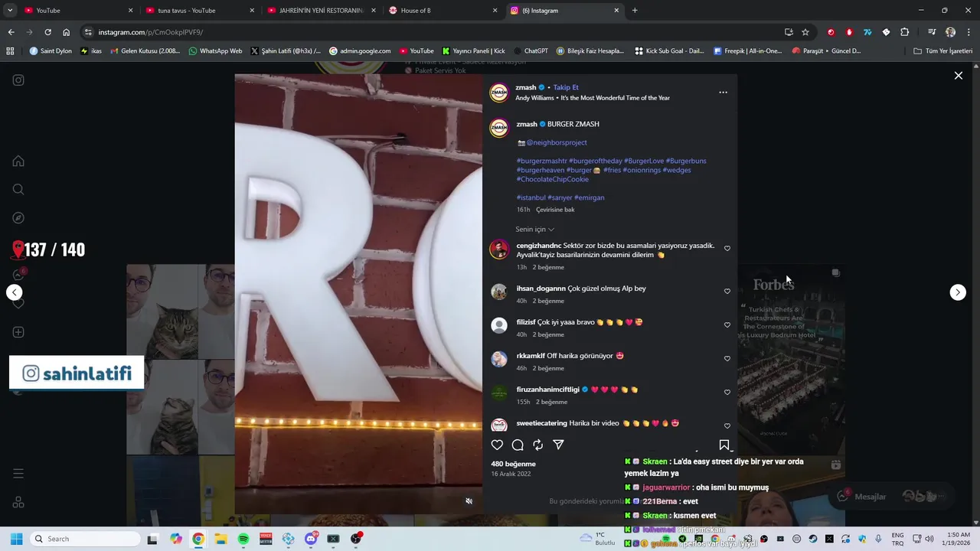Like the Instagram post with heart icon
980x551 pixels.
(497, 445)
